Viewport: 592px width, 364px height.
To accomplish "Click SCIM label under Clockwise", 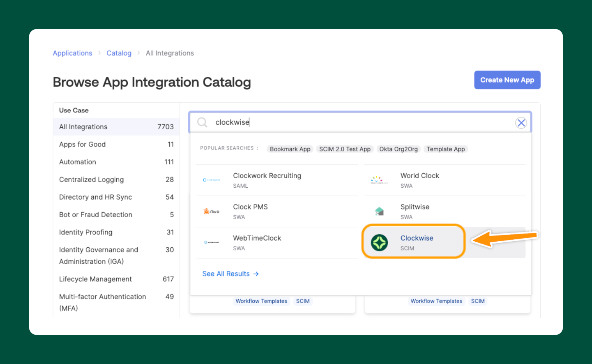I will [x=407, y=249].
